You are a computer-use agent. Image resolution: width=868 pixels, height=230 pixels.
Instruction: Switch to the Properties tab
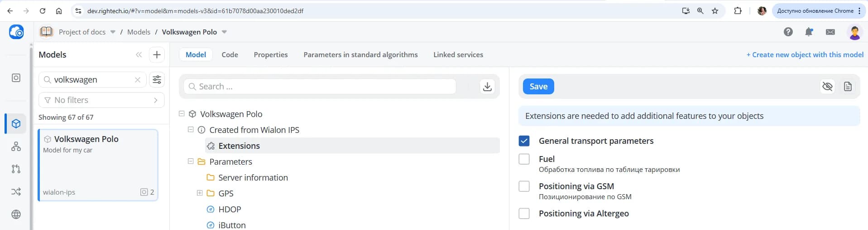coord(271,54)
